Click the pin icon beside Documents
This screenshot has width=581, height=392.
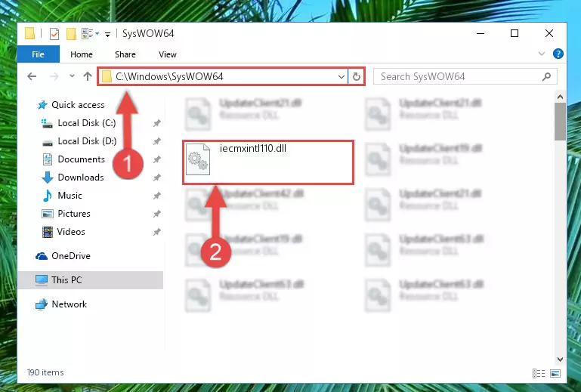(x=156, y=159)
